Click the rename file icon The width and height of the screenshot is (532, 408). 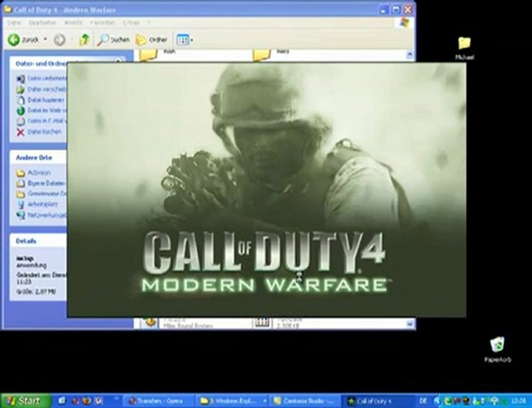click(21, 79)
